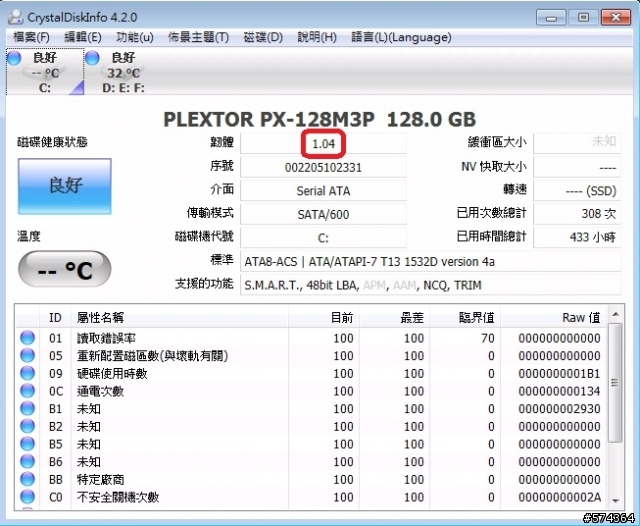Screen dimensions: 640x526
Task: Click the ---- (SSD) rotation rate field
Action: 577,191
